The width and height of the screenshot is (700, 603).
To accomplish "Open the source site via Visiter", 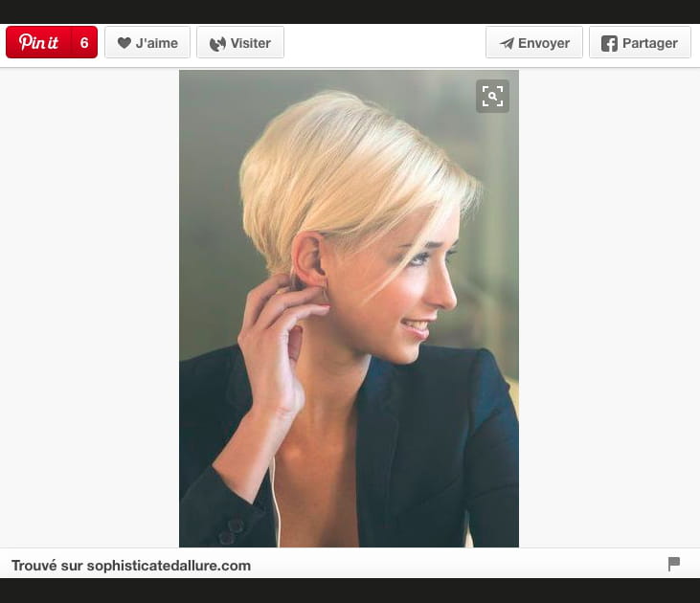I will [x=250, y=43].
